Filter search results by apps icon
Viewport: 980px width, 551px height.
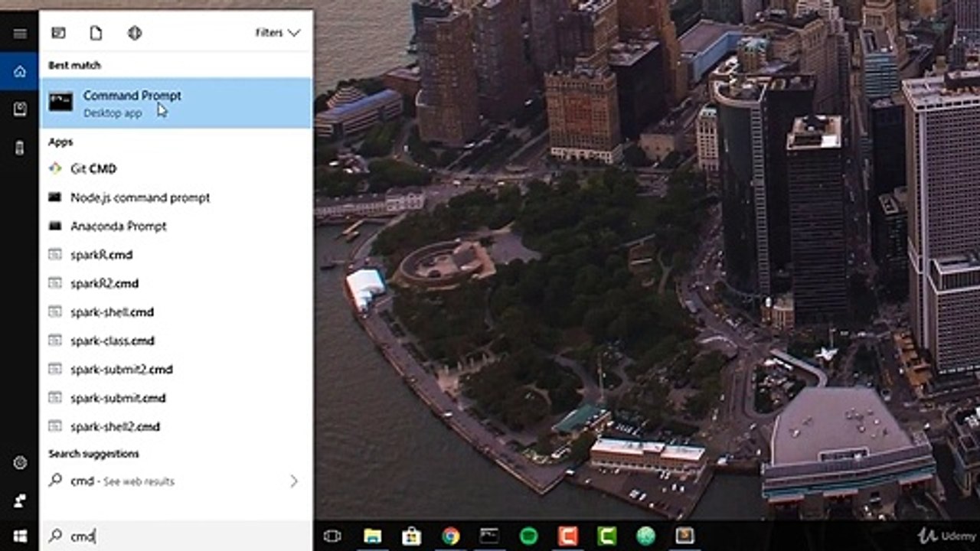click(x=58, y=33)
